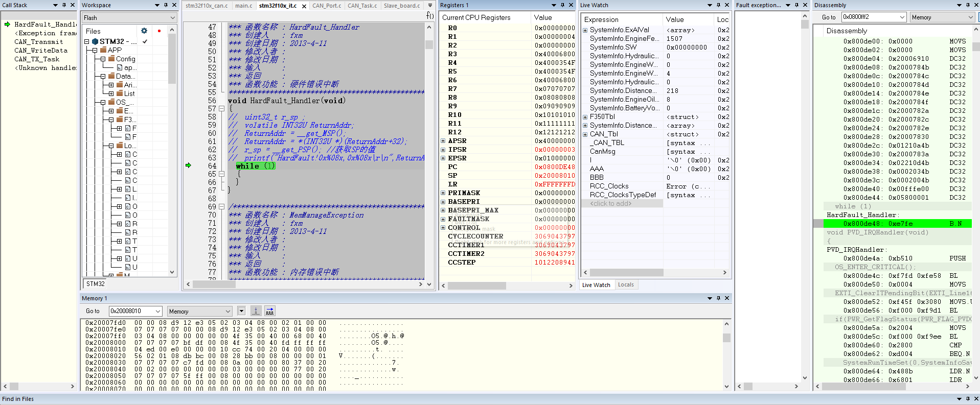Select the STM32 workspace bottom tab
The height and width of the screenshot is (405, 980).
(96, 284)
